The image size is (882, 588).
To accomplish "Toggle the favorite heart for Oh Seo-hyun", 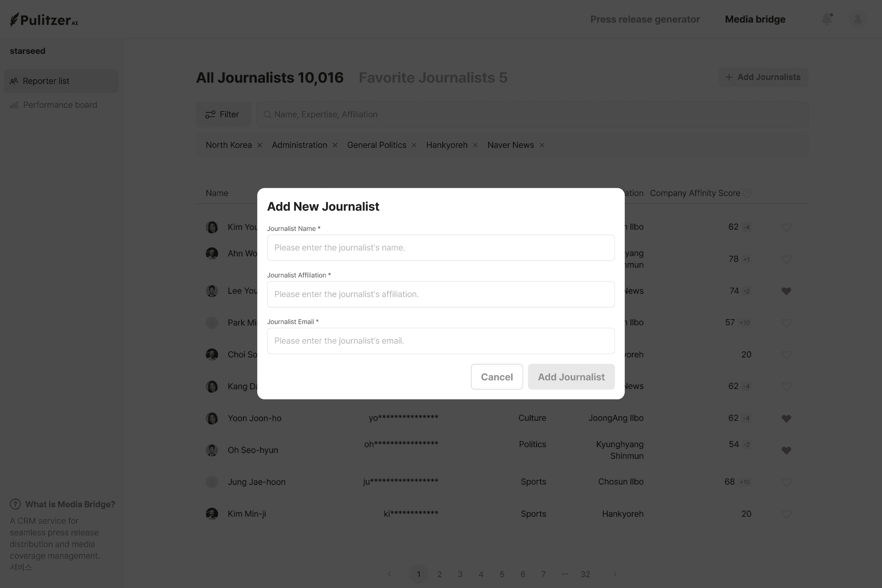I will point(786,450).
